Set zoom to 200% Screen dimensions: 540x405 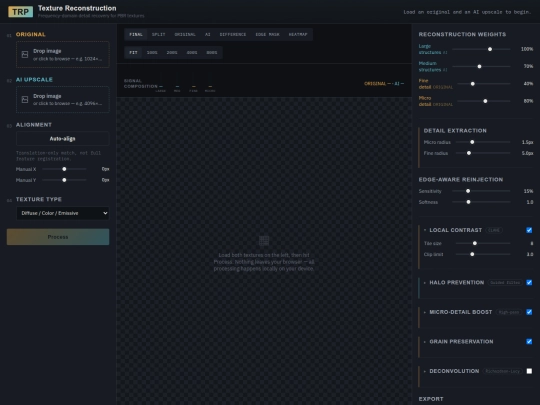pyautogui.click(x=172, y=53)
